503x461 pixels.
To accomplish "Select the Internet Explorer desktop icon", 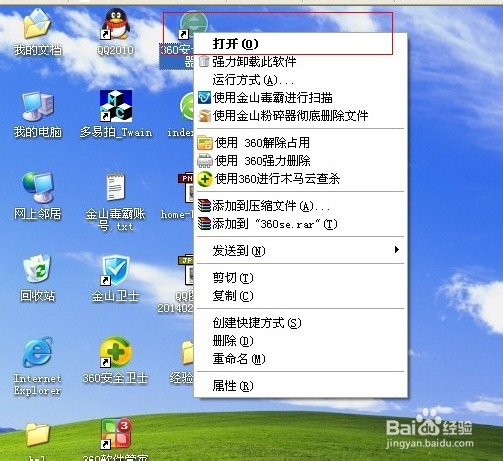I will (38, 352).
